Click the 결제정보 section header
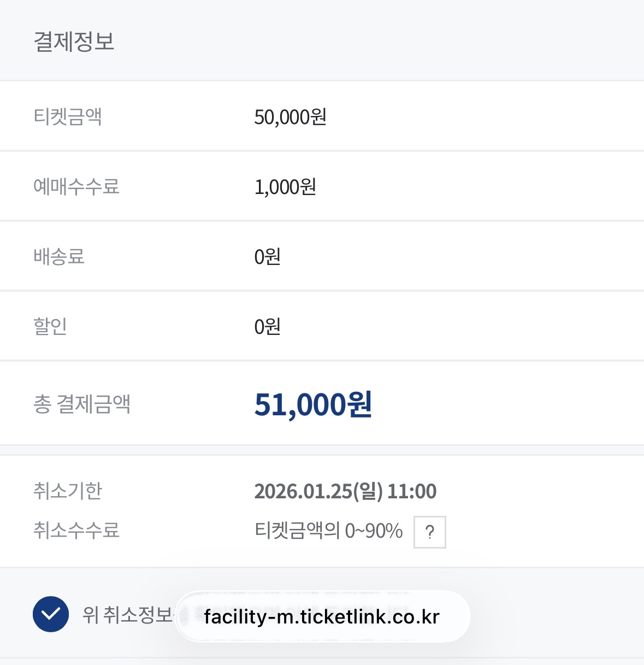 74,42
